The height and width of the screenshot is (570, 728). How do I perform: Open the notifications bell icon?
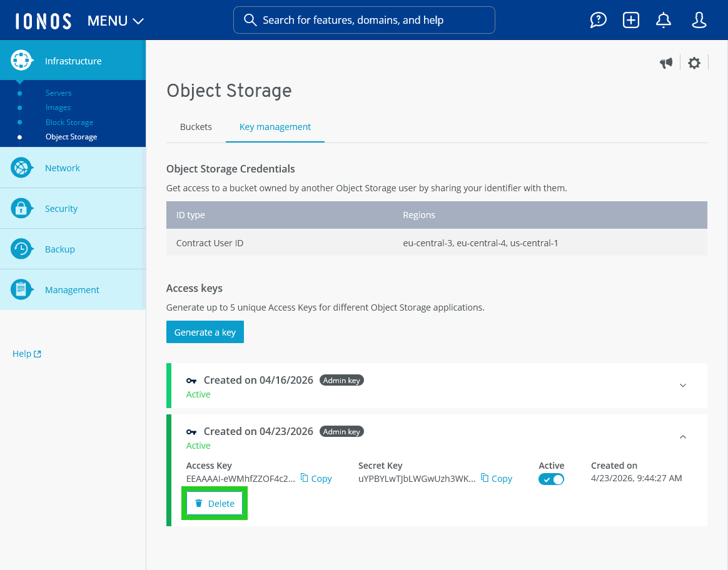tap(664, 20)
